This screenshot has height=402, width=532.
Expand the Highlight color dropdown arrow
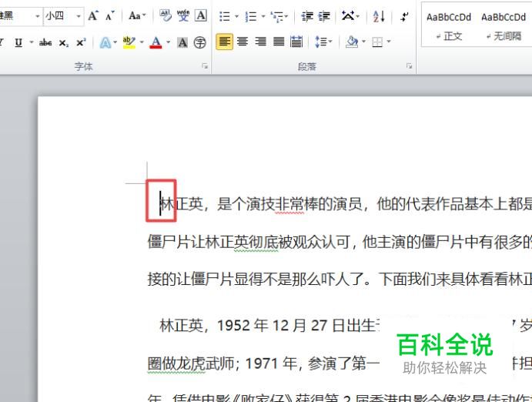[142, 43]
